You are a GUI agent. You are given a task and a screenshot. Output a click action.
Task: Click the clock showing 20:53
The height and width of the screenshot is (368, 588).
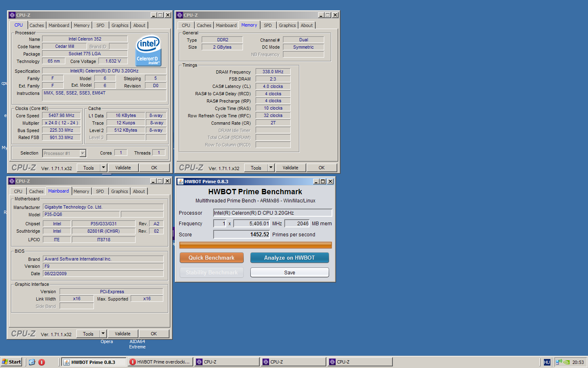pos(578,362)
